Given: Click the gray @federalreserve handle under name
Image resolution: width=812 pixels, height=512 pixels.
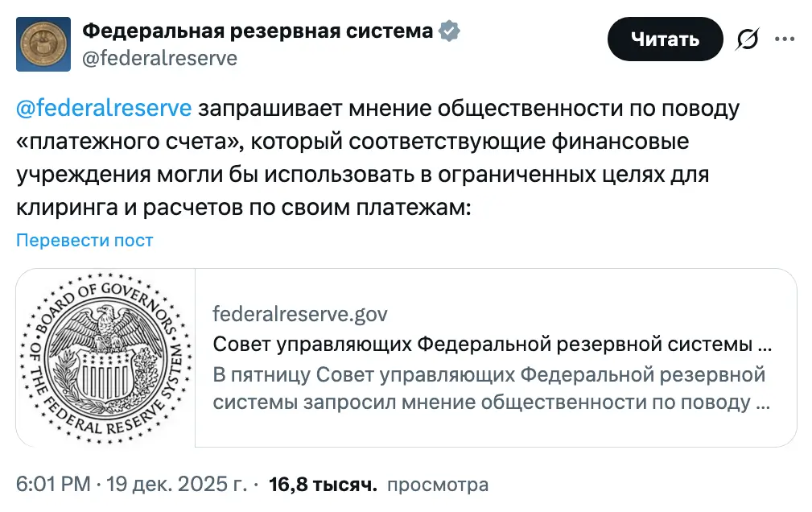Looking at the screenshot, I should coord(160,58).
